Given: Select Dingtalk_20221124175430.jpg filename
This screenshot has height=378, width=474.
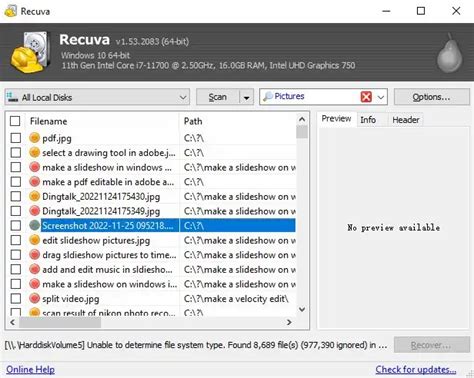Looking at the screenshot, I should click(101, 197).
